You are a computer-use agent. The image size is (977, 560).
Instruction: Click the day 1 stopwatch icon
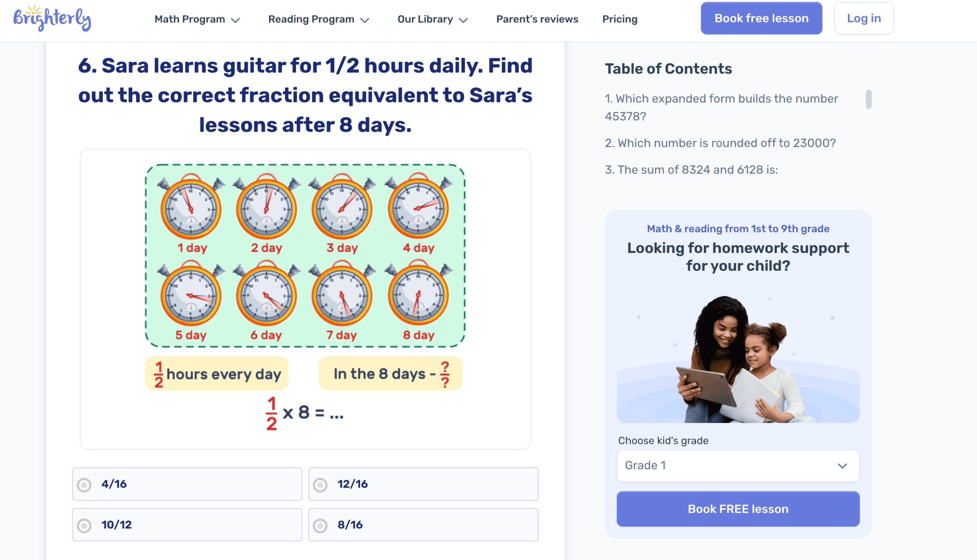tap(191, 208)
